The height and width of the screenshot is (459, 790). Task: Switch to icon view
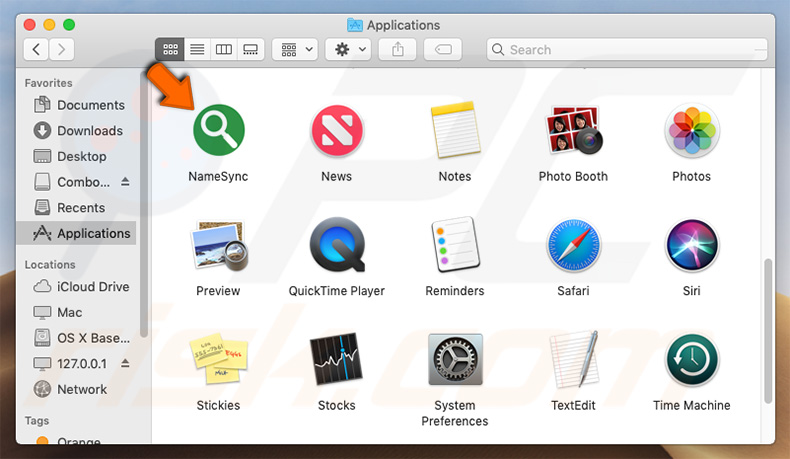[x=170, y=49]
